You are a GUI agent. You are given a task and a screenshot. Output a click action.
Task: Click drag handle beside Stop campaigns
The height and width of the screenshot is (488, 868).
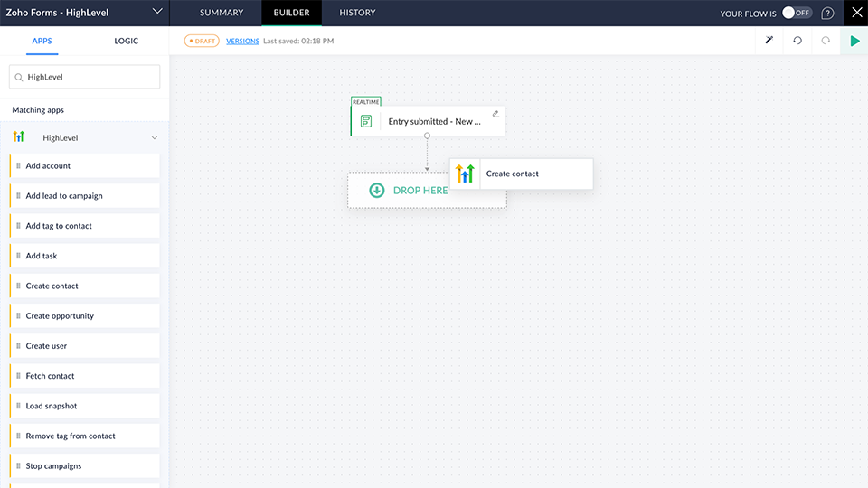coord(18,466)
